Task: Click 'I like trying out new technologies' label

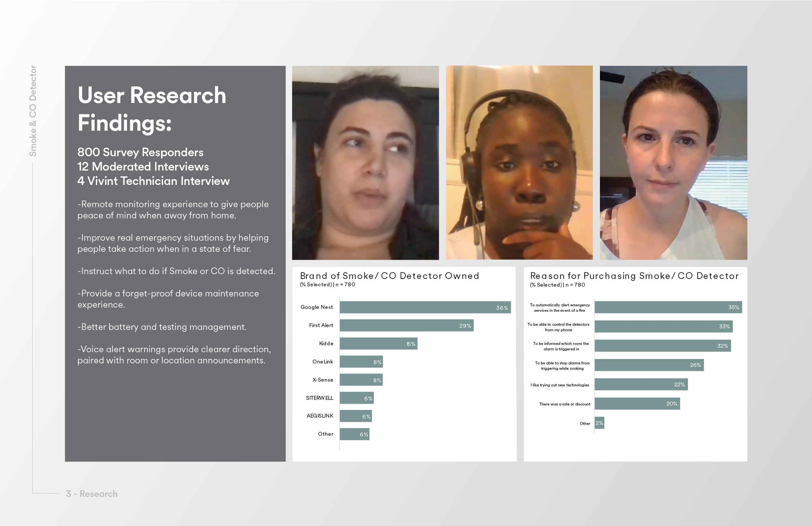Action: click(560, 385)
